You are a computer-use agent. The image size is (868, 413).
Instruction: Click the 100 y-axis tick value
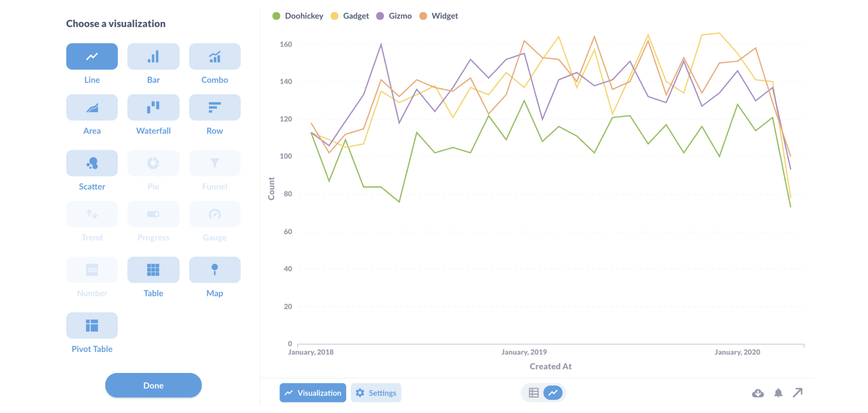pos(286,156)
